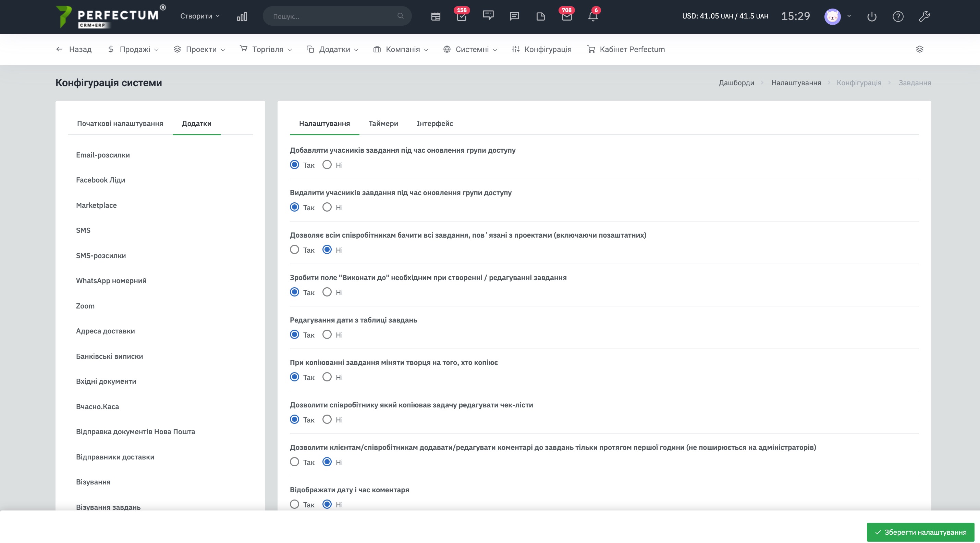
Task: Select Ні for adding participants on access group update
Action: [327, 165]
